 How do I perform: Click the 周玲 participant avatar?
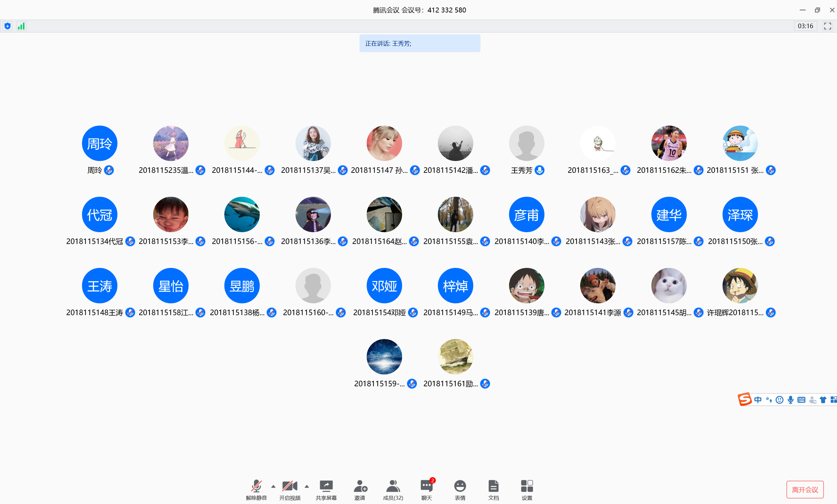(99, 143)
